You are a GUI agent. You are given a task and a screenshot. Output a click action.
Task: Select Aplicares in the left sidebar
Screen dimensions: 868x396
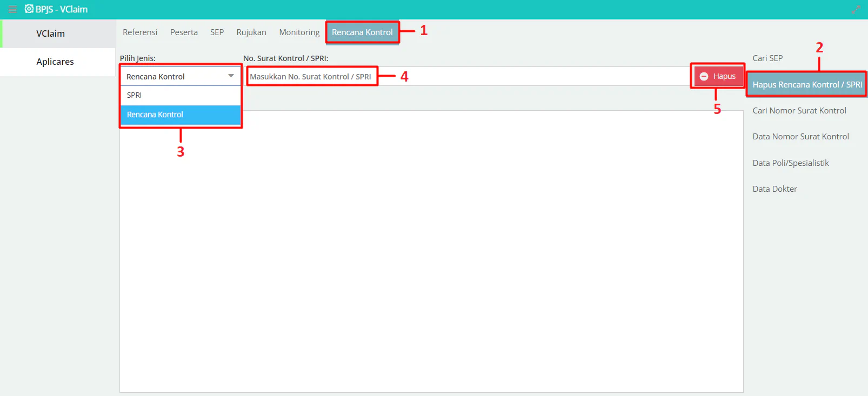coord(55,62)
